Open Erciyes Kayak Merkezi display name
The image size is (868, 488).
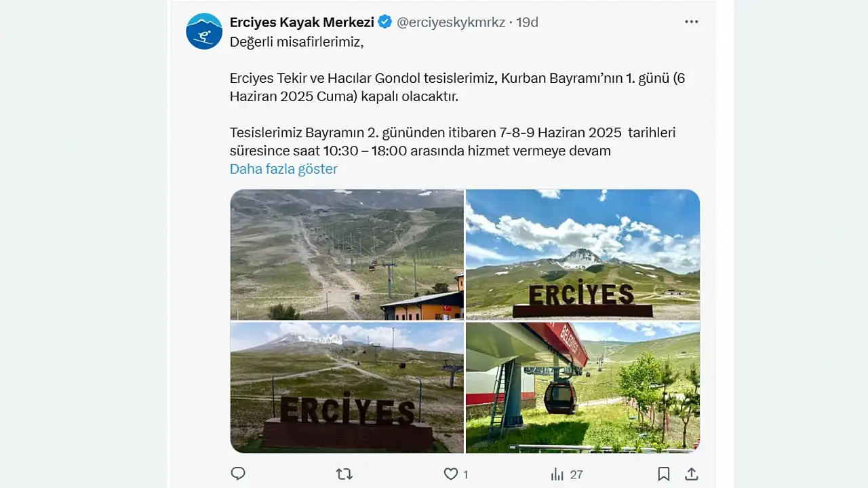tap(302, 22)
